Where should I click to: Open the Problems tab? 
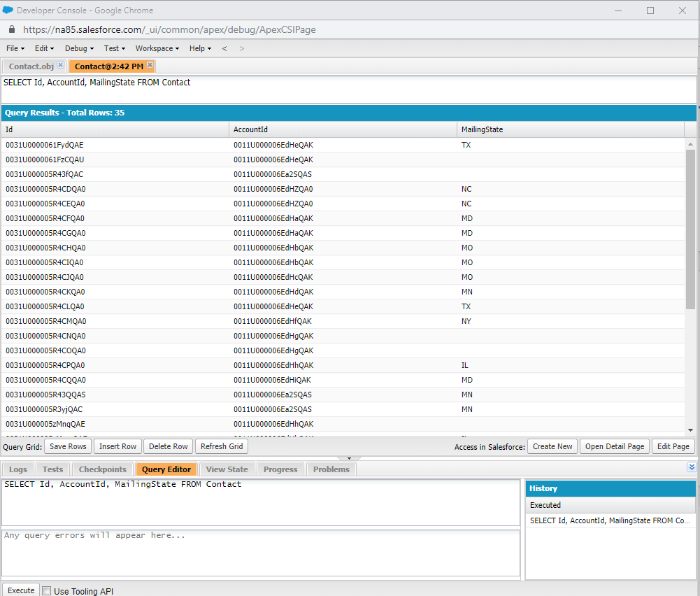[331, 469]
